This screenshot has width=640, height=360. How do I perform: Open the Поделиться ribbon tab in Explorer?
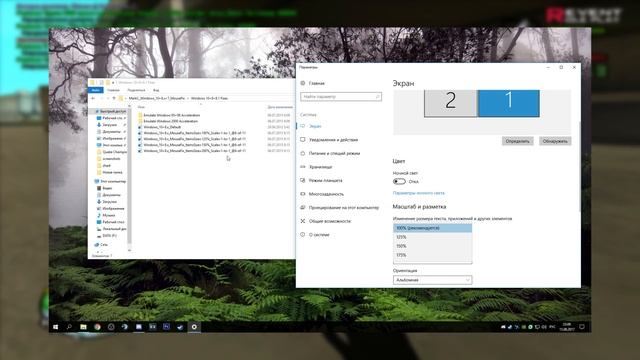point(136,90)
